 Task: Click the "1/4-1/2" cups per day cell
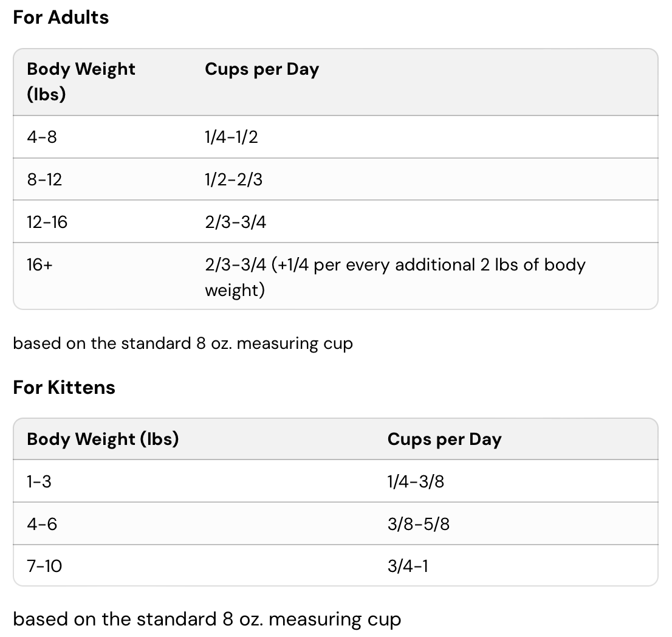[231, 137]
